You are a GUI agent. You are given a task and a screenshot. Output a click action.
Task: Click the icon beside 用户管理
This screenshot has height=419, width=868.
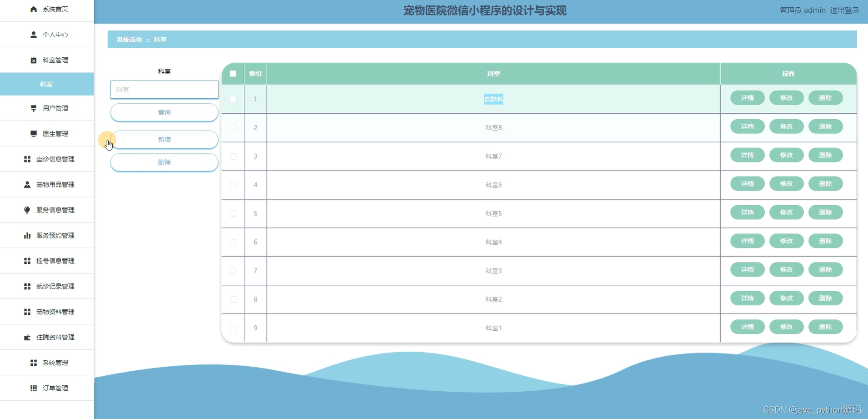tap(34, 108)
